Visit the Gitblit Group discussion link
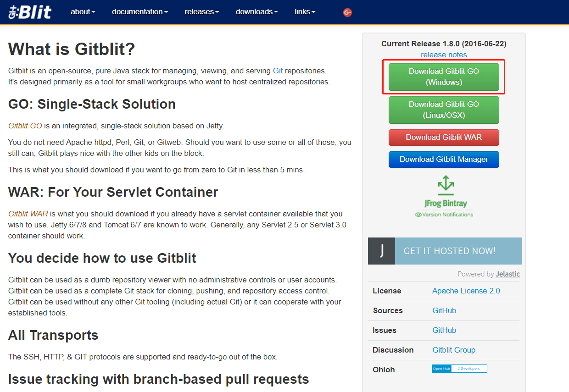 click(x=454, y=350)
